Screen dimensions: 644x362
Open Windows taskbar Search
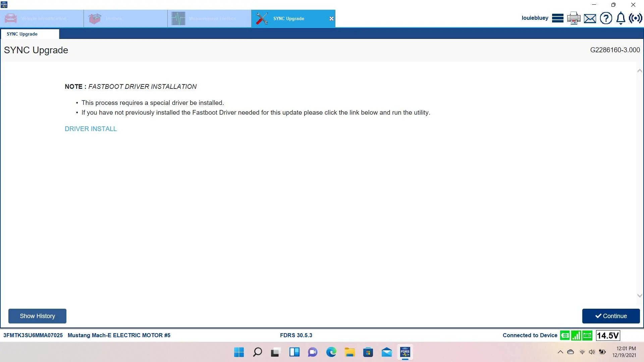(x=257, y=352)
